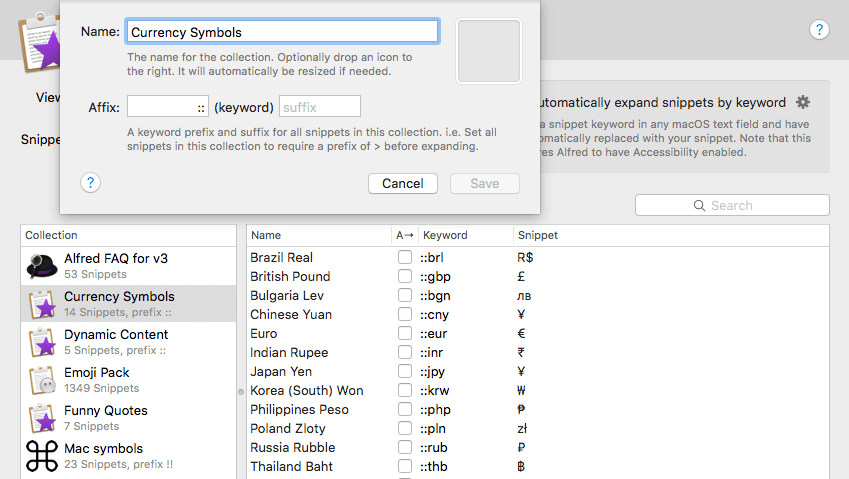Toggle auto-expand for Thailand Baht
This screenshot has width=849, height=479.
pos(404,466)
